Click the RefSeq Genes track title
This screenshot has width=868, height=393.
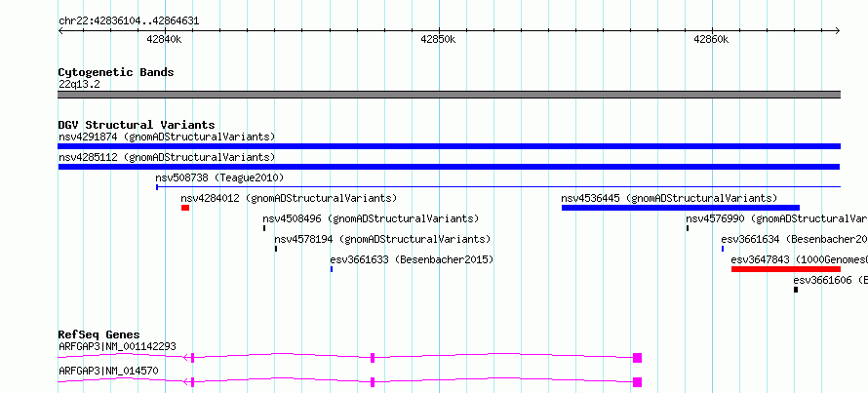[99, 334]
